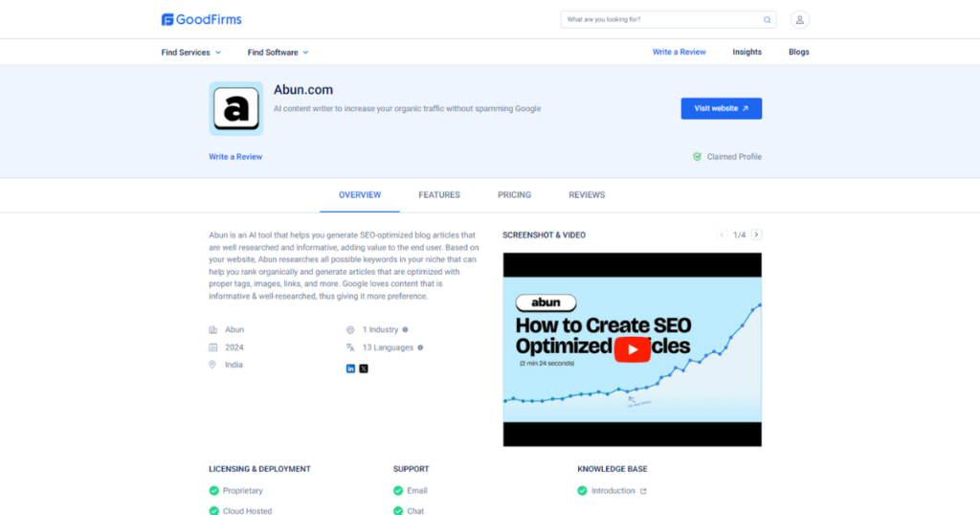Go to next screenshot arrow

click(756, 235)
